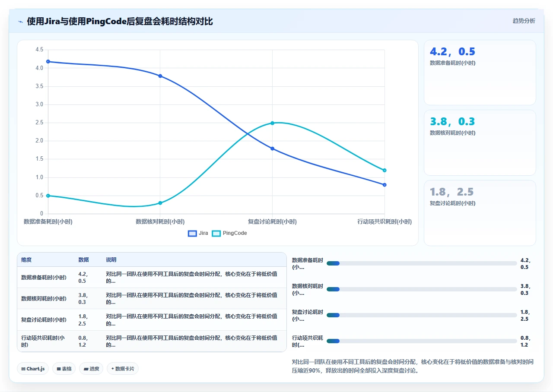Image resolution: width=553 pixels, height=392 pixels.
Task: Click the PingCode peak point at 2.5
Action: [x=272, y=123]
